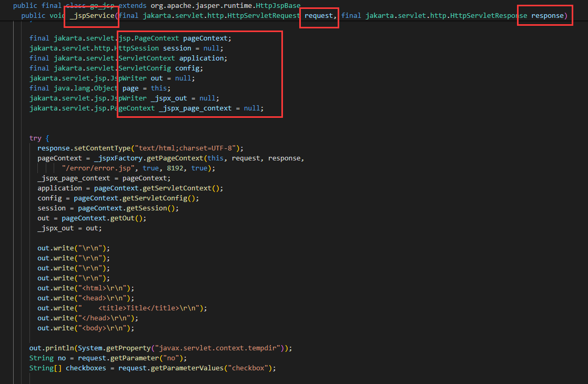Click the number 8192 buffer argument
Screen dimensions: 588x384
175,168
